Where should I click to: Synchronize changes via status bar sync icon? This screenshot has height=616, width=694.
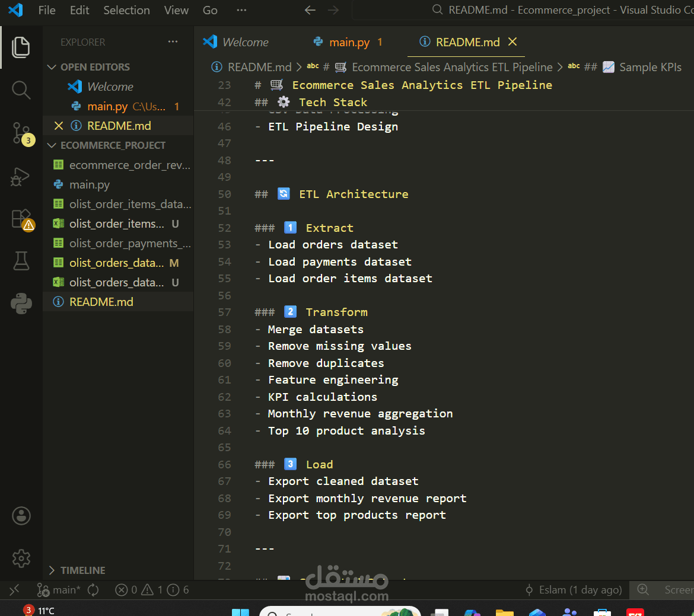coord(93,590)
